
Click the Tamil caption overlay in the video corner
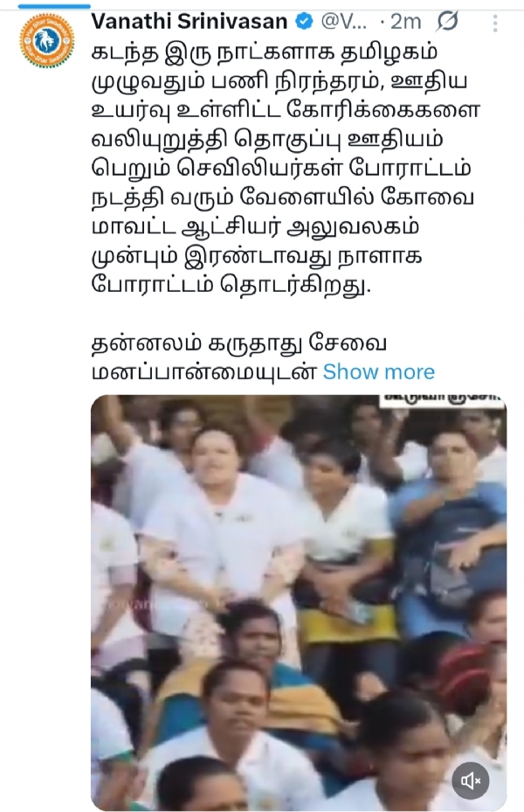pos(442,399)
